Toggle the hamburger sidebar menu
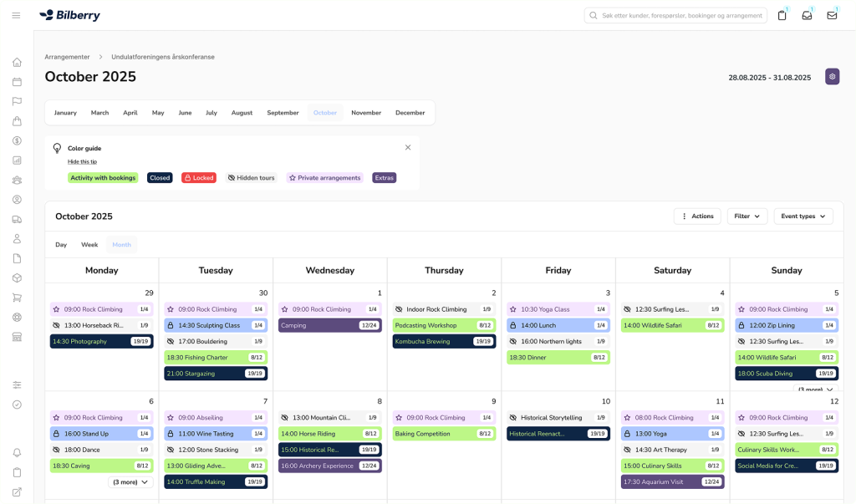Screen dimensions: 856x504 point(17,15)
